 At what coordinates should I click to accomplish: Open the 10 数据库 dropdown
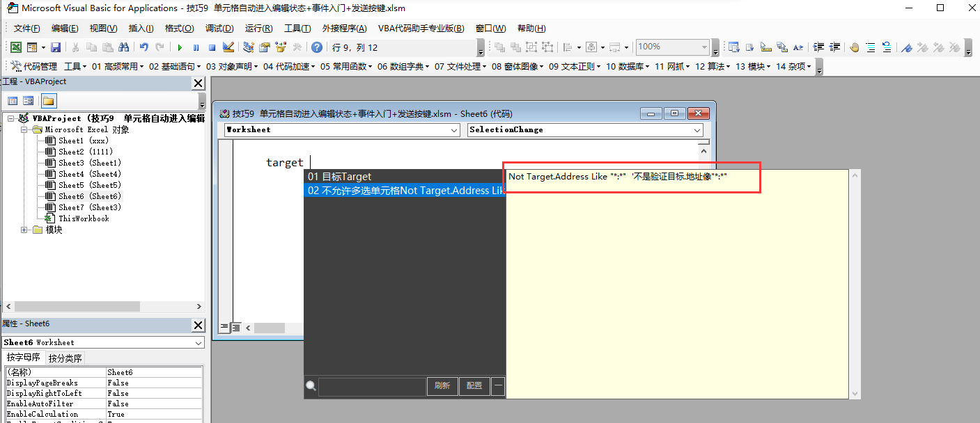tap(628, 67)
